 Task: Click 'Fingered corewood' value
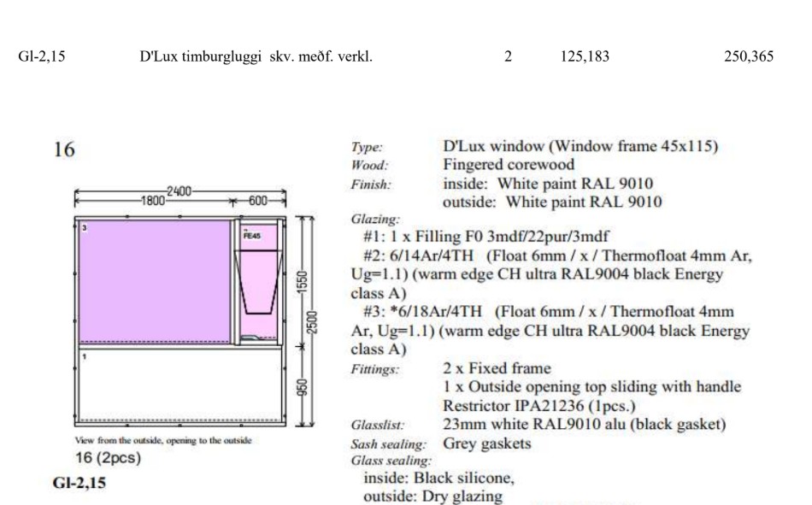click(x=509, y=165)
